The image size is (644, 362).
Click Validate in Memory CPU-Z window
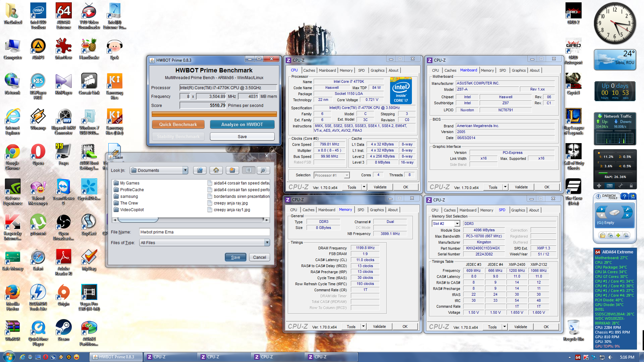(x=379, y=326)
